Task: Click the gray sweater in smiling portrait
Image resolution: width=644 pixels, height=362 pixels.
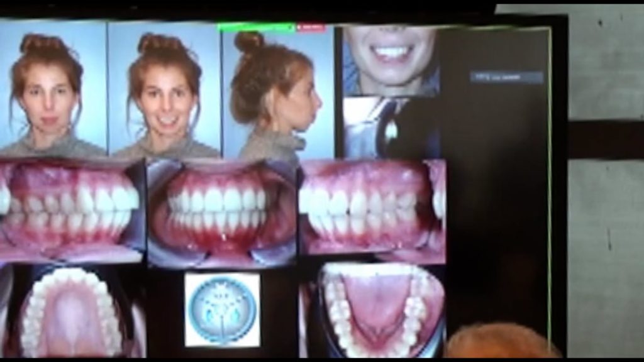Action: tap(165, 151)
